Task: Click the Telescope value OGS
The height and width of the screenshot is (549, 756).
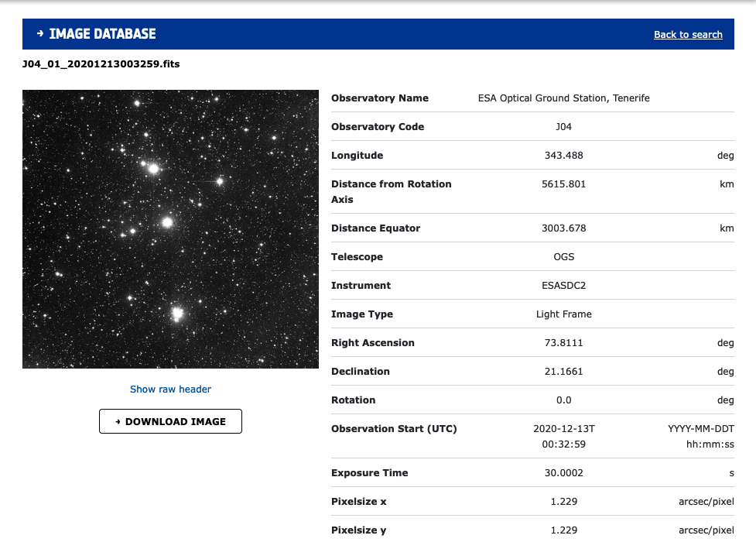Action: click(x=563, y=257)
